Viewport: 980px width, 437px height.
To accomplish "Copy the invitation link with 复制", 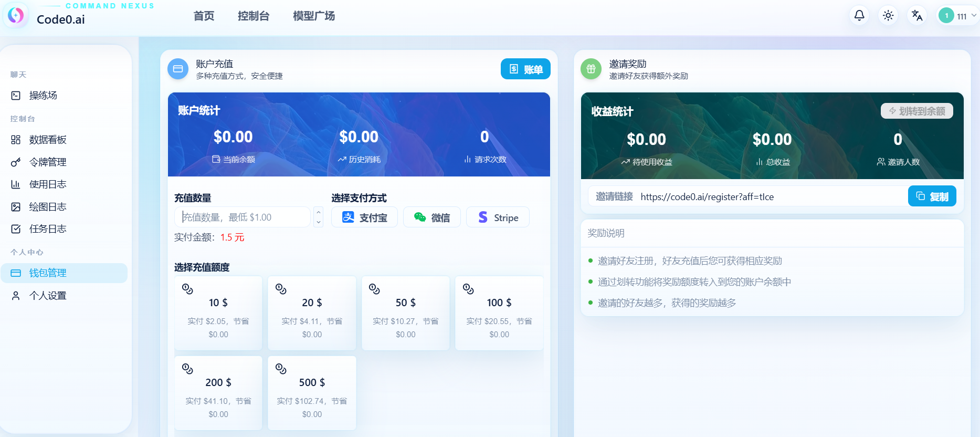I will coord(932,196).
